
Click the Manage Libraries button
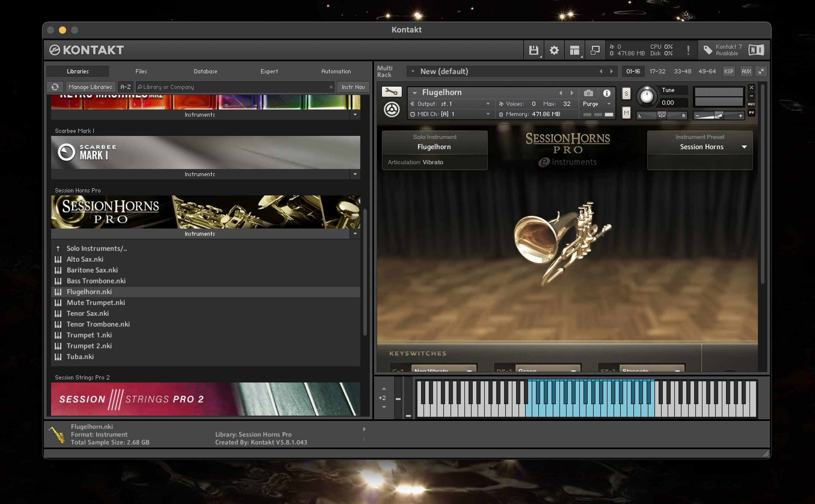point(90,87)
